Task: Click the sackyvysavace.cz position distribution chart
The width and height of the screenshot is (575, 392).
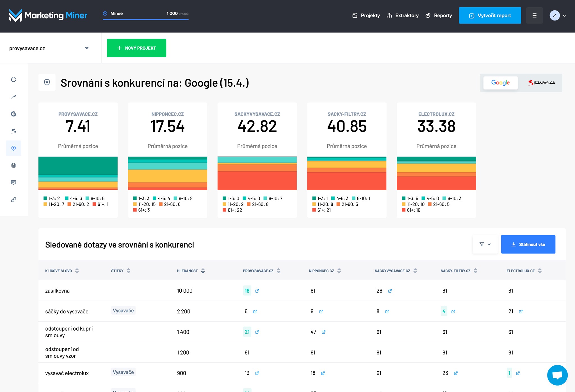Action: tap(257, 173)
